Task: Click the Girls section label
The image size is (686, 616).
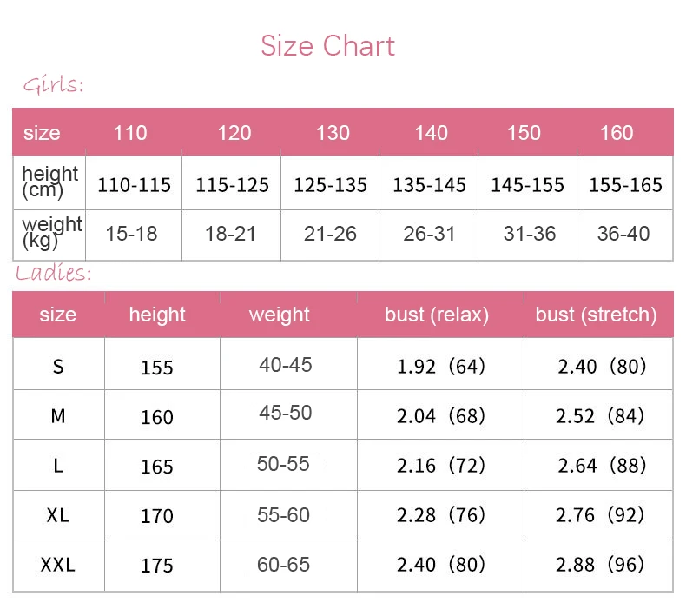Action: click(x=53, y=85)
